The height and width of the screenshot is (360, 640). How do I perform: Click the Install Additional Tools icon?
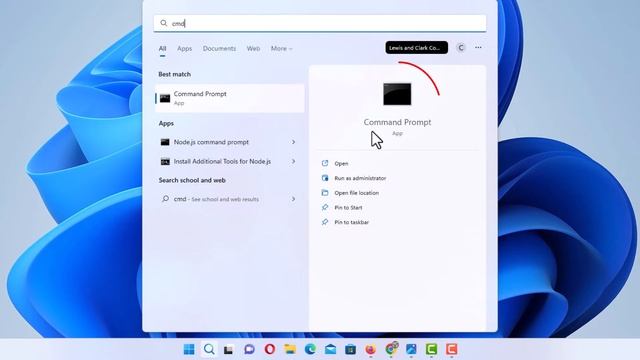point(165,162)
